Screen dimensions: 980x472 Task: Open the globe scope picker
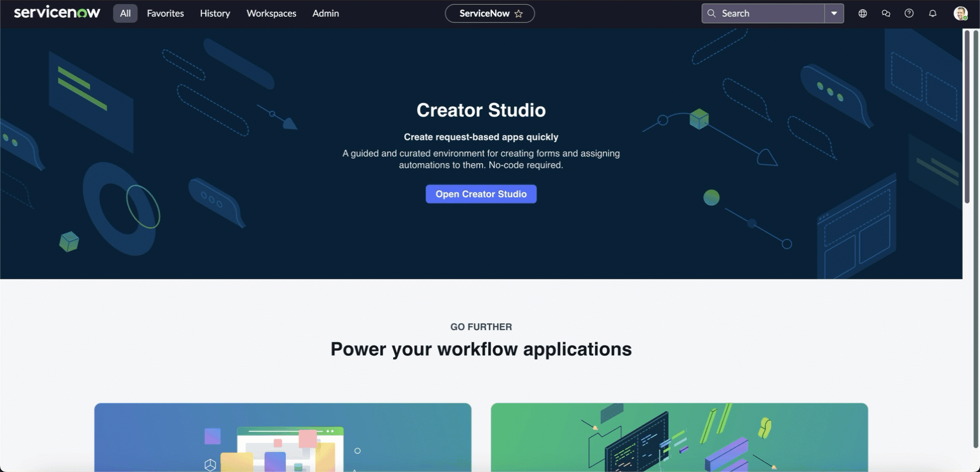click(x=863, y=13)
